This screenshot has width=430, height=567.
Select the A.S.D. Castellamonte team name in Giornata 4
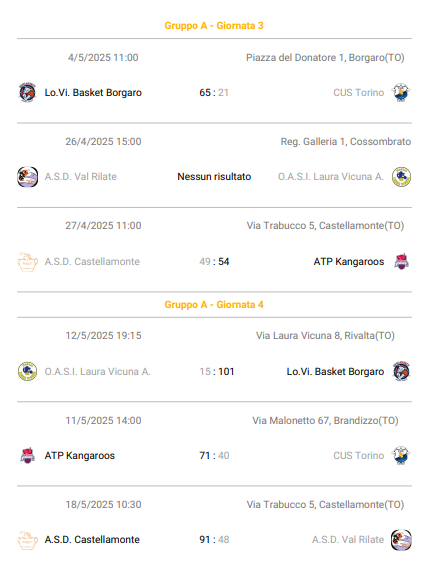92,540
